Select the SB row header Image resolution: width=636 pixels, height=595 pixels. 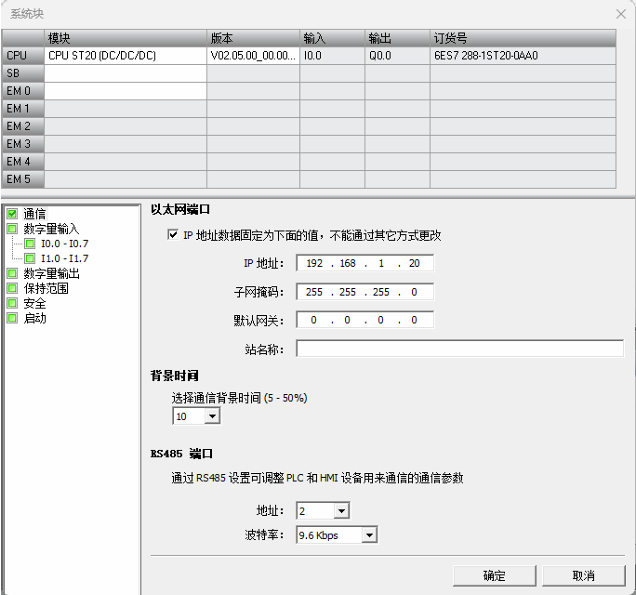[23, 73]
